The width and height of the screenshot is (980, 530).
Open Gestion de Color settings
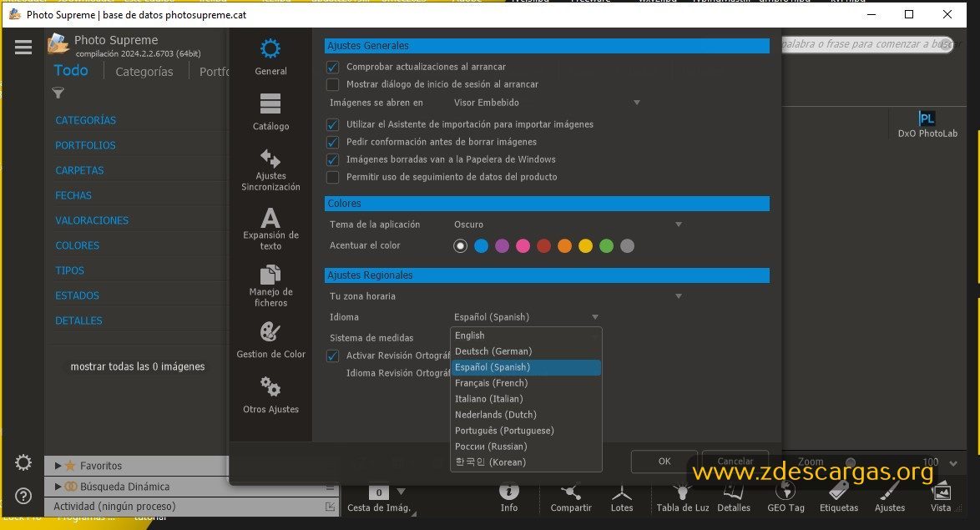tap(270, 341)
